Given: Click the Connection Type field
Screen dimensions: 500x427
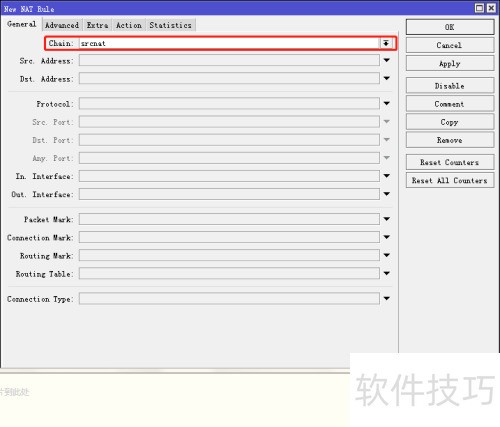Looking at the screenshot, I should pos(229,299).
